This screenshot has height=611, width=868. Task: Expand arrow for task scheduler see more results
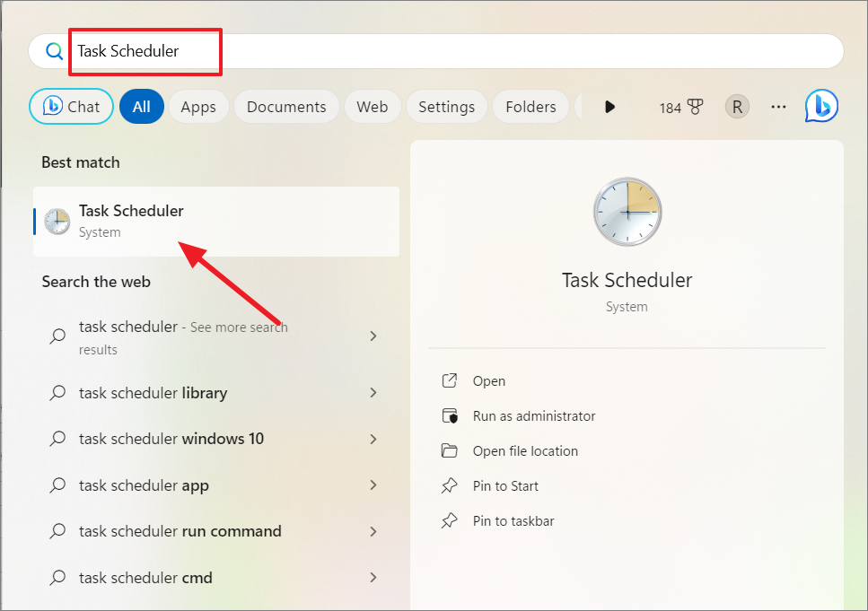[373, 336]
